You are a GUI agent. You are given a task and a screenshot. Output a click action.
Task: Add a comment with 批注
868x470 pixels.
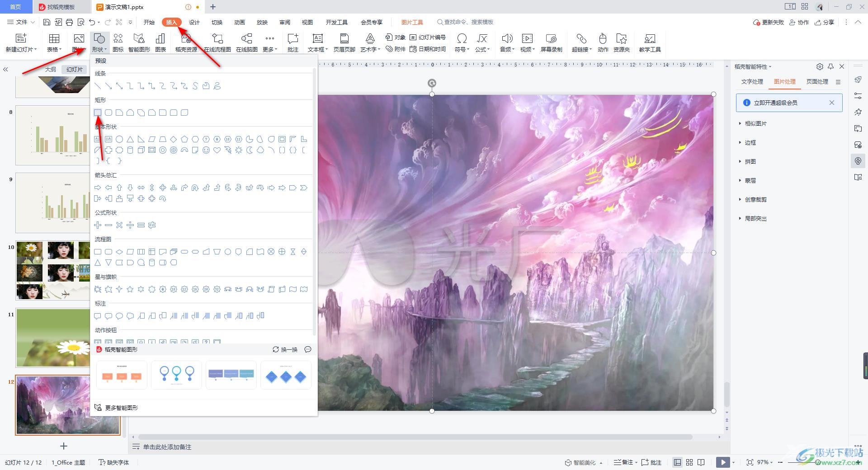[x=293, y=43]
